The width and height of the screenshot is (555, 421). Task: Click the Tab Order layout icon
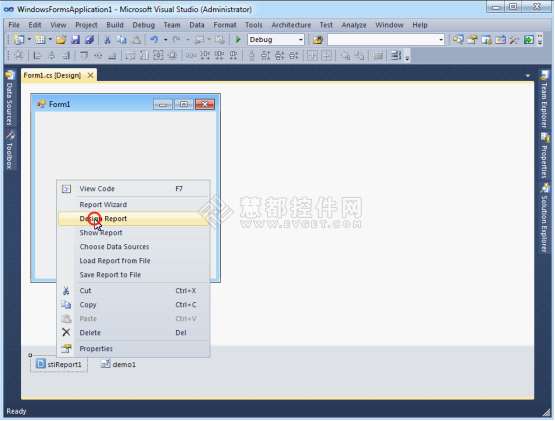(x=396, y=56)
